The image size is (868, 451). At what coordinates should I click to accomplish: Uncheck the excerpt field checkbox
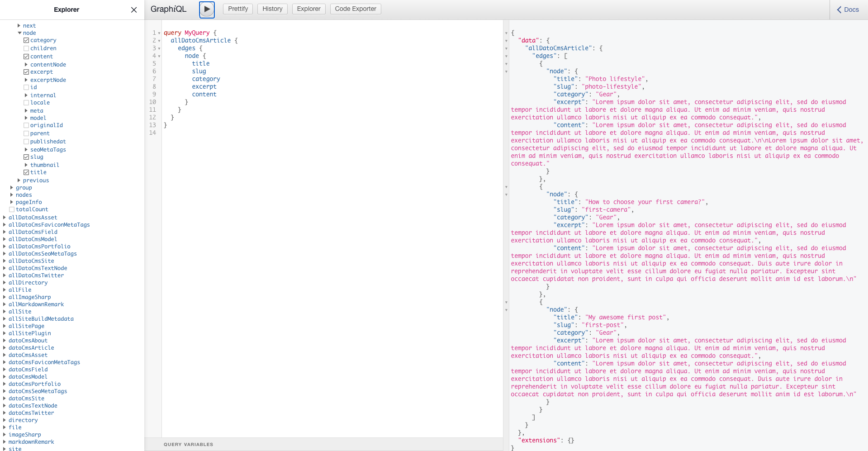click(26, 72)
